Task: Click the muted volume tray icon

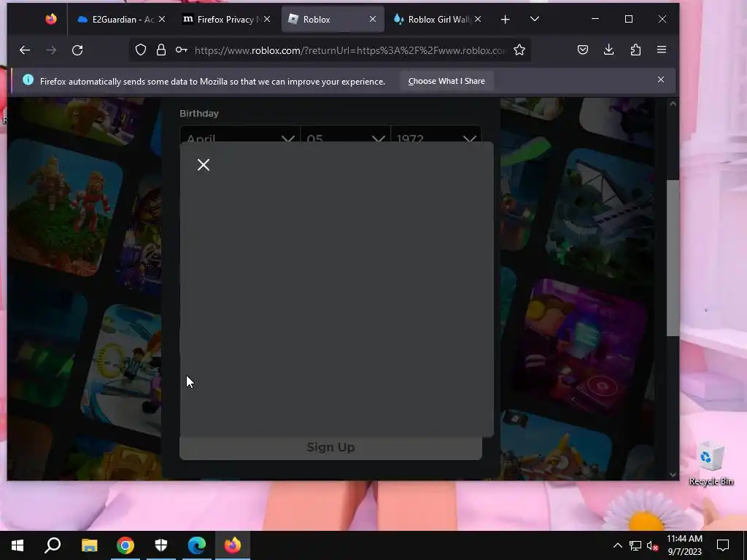Action: tap(653, 545)
